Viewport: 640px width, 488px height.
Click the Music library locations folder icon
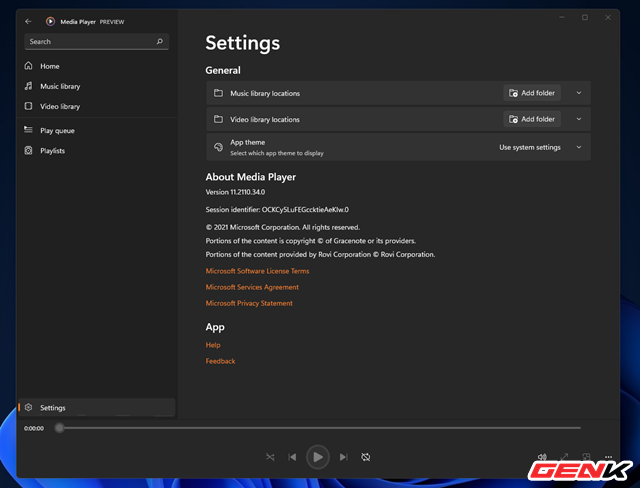click(218, 93)
